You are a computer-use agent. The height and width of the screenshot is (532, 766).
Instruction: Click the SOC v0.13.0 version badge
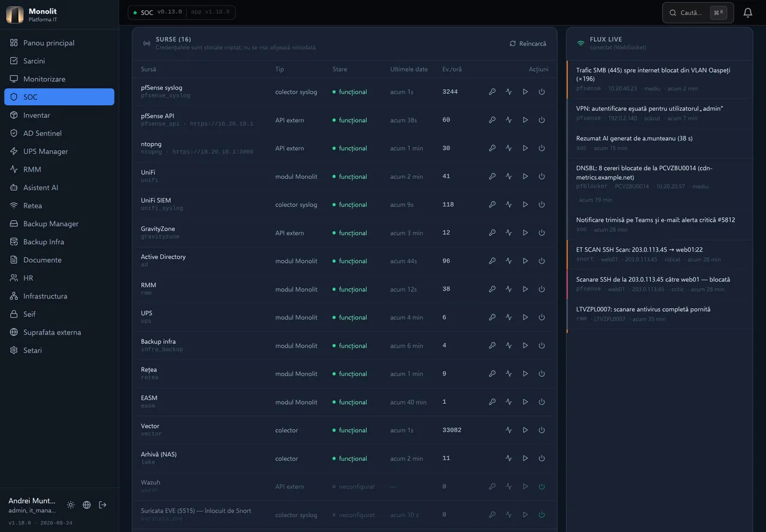point(181,13)
